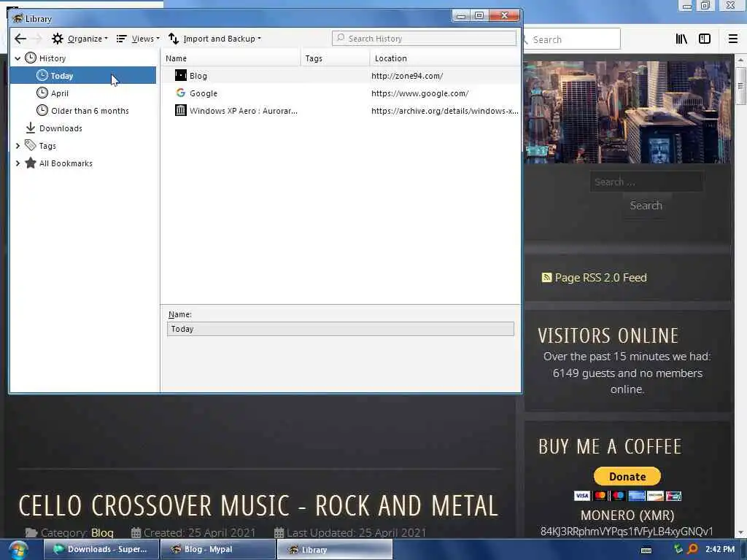Viewport: 747px width, 560px height.
Task: Sort by the Tags column header
Action: tap(335, 58)
